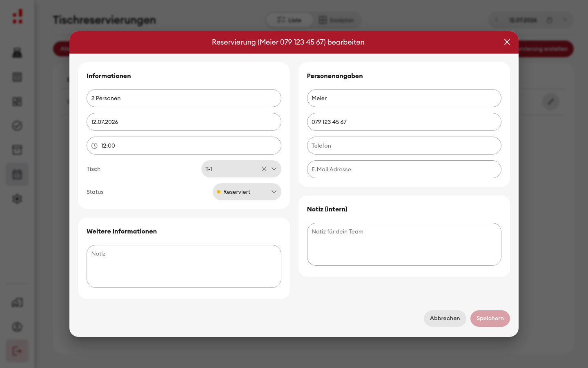Open the cash register sidebar icon
The image size is (588, 368).
tap(17, 52)
